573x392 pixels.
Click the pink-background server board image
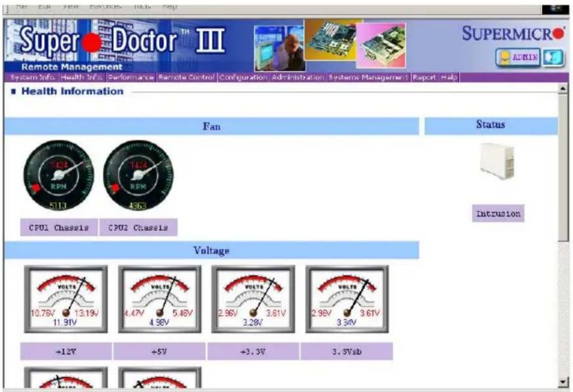click(x=381, y=45)
